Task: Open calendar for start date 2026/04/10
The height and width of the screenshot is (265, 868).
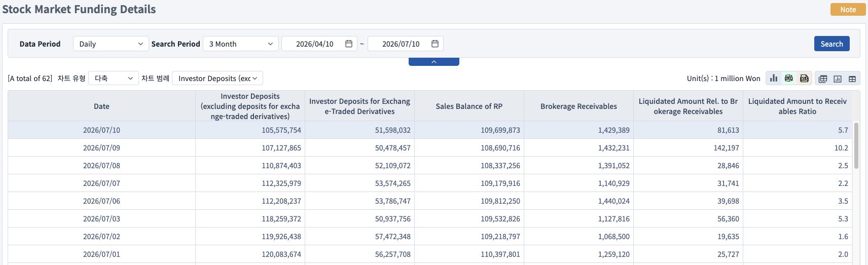Action: tap(349, 44)
